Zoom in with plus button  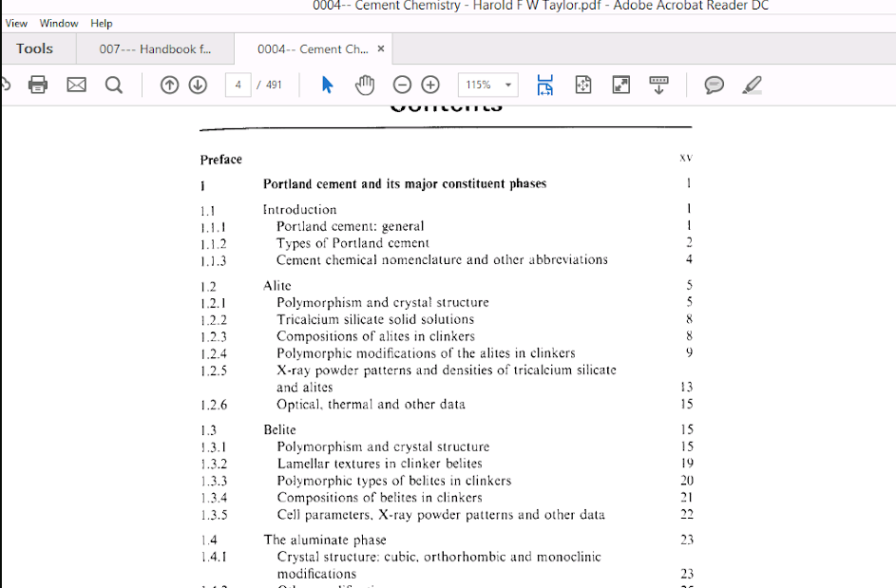click(430, 85)
